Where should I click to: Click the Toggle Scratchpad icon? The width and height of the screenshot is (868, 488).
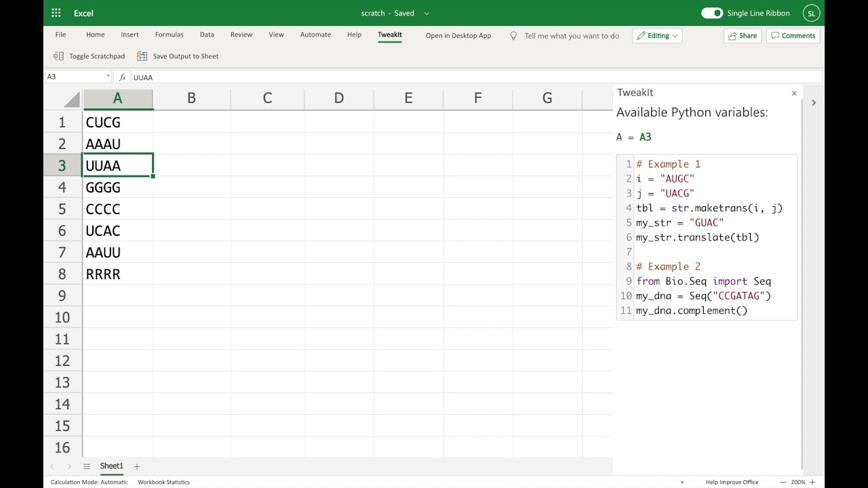pos(58,56)
